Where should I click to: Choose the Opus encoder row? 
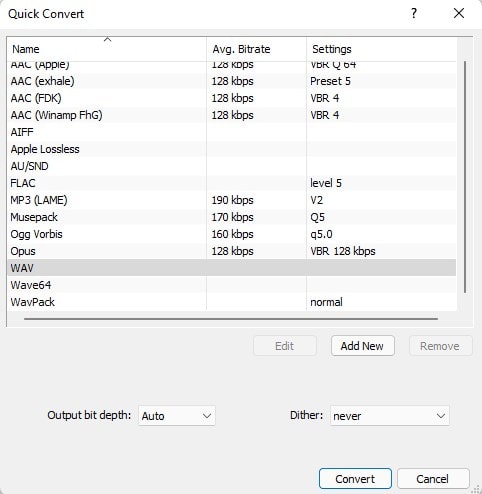(x=232, y=251)
